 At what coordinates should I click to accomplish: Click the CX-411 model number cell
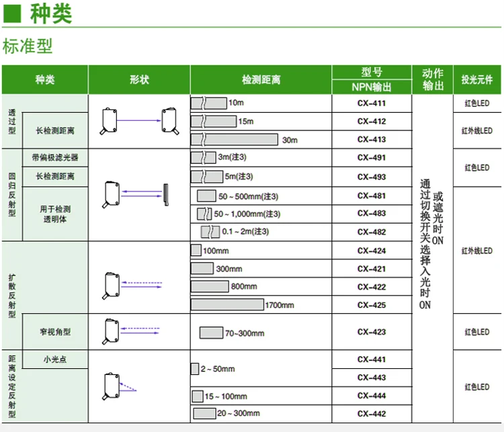click(x=371, y=103)
